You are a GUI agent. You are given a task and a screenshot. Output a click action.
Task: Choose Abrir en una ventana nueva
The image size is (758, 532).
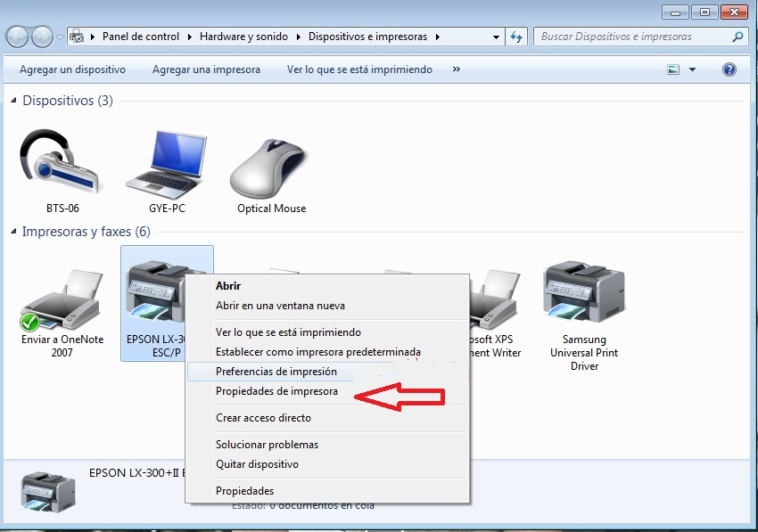point(327,306)
